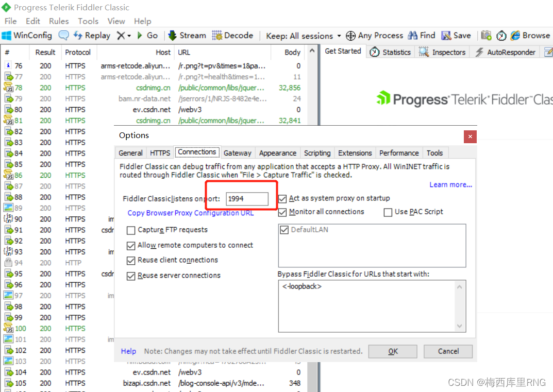Toggle the DefaultLAN checkbox
Screen dimensions: 553x392
pos(284,230)
